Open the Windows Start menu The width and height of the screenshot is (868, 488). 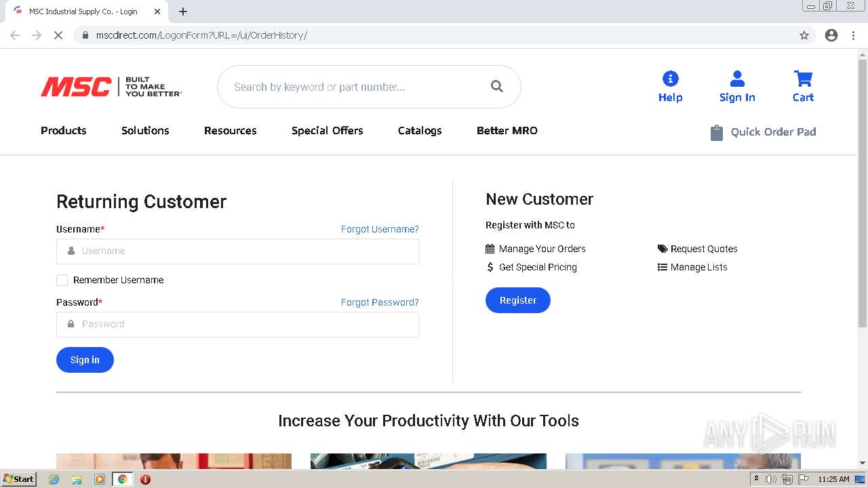(x=18, y=479)
